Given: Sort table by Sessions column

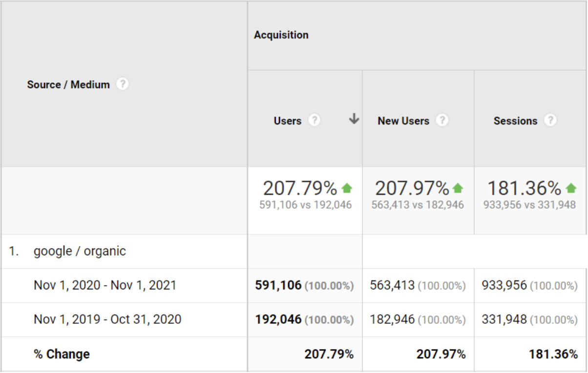Looking at the screenshot, I should pos(515,121).
